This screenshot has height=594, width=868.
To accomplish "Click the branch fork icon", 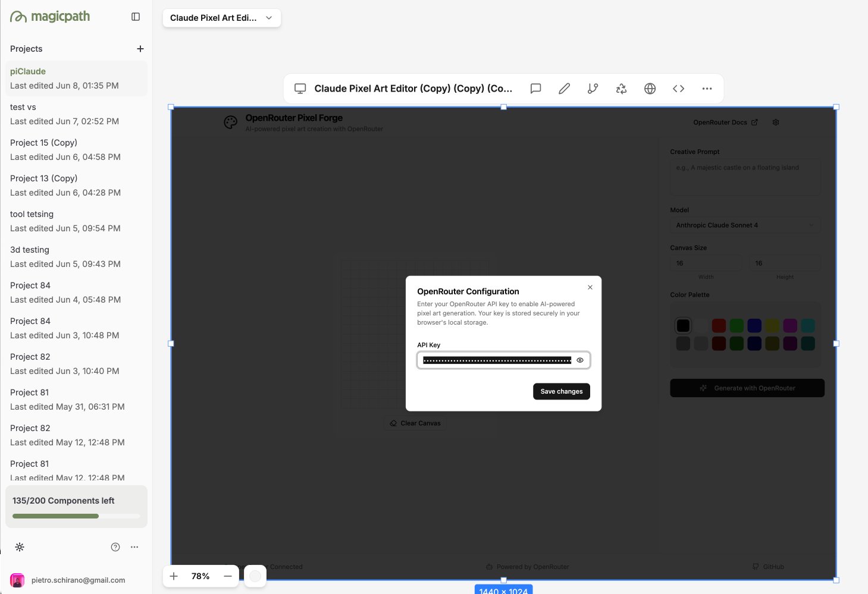I will pos(593,89).
